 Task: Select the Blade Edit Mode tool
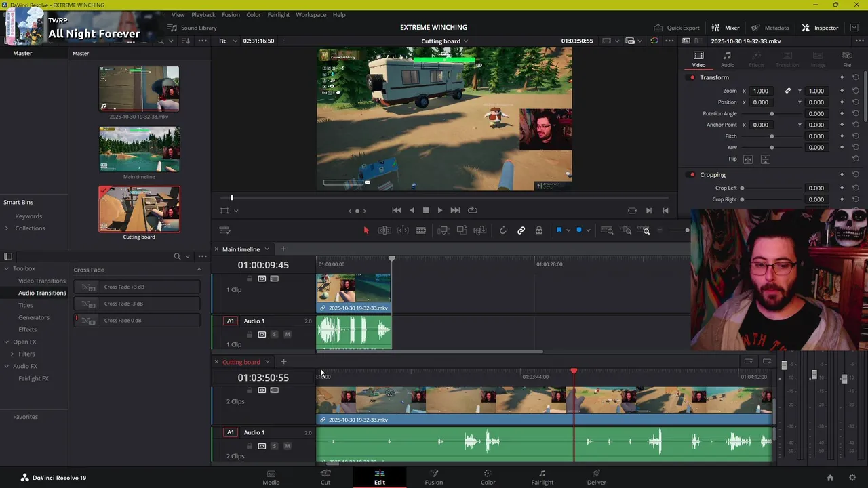click(420, 230)
